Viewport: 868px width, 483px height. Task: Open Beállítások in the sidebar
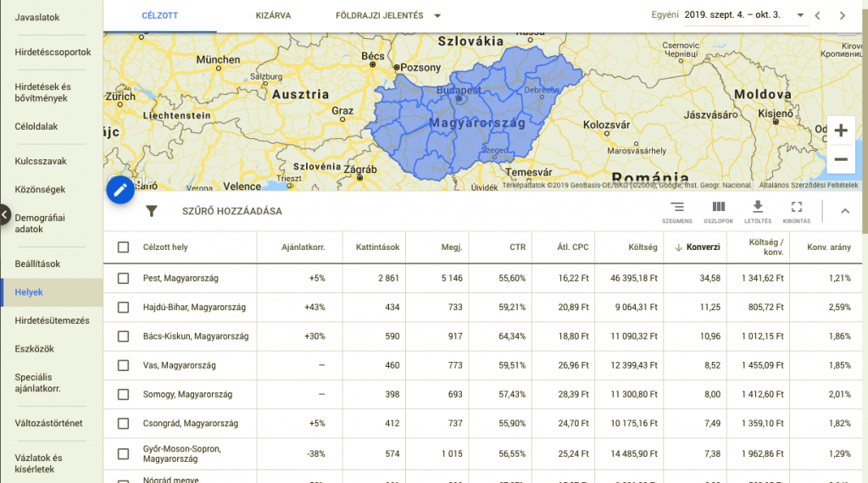[37, 264]
